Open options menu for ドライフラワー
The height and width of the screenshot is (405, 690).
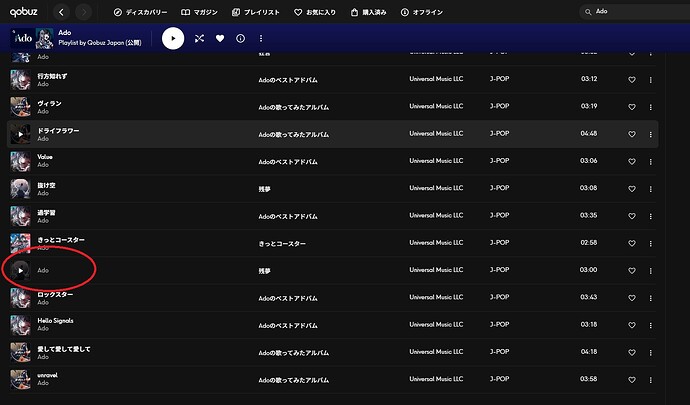[x=650, y=135]
